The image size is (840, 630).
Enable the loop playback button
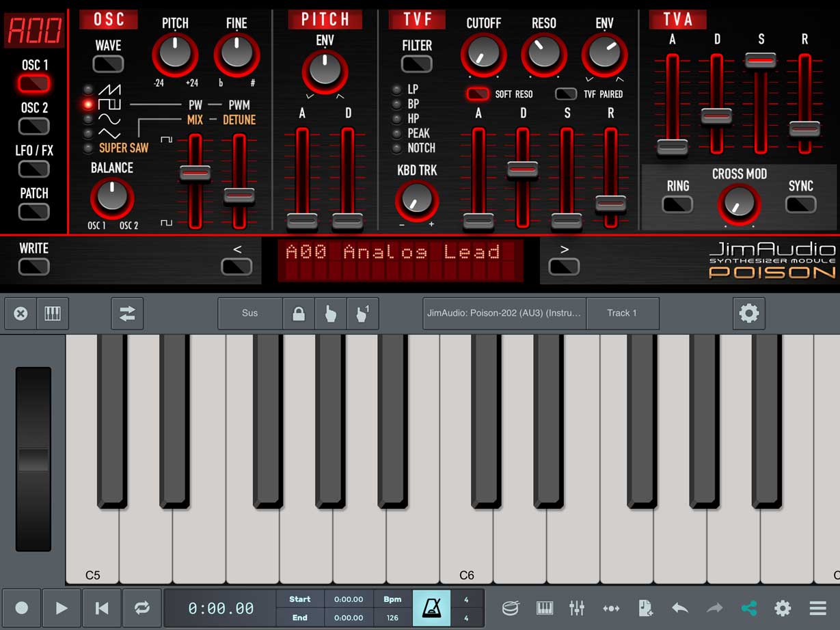click(142, 607)
